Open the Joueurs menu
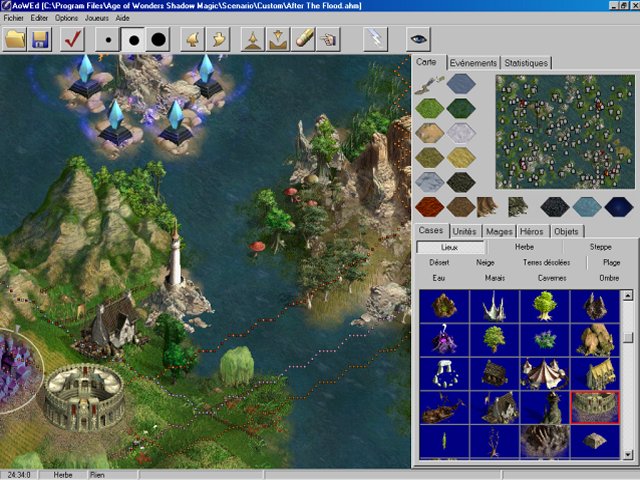640x480 pixels. click(x=97, y=18)
